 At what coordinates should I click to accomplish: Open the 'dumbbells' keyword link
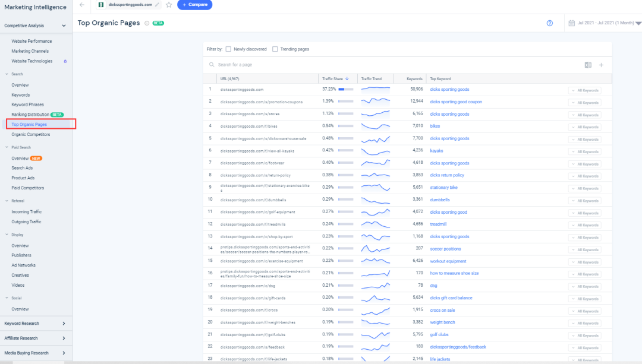tap(440, 200)
